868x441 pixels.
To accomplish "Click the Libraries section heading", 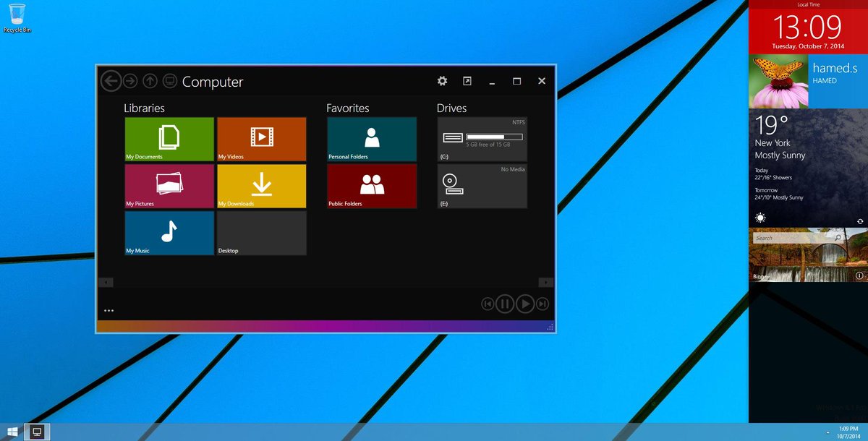I will (x=144, y=108).
